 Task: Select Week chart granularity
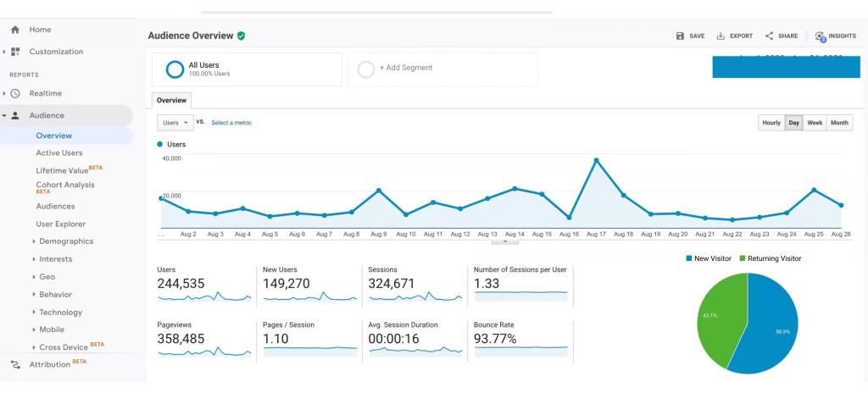tap(815, 123)
